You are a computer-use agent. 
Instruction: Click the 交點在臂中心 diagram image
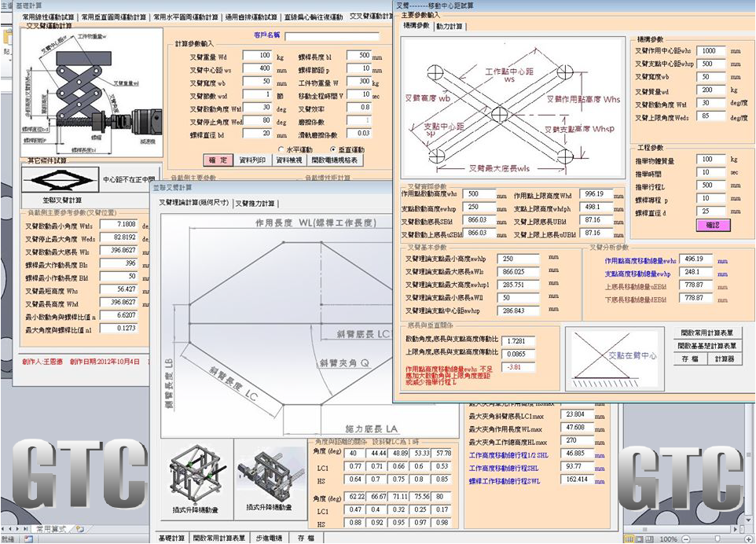point(615,360)
